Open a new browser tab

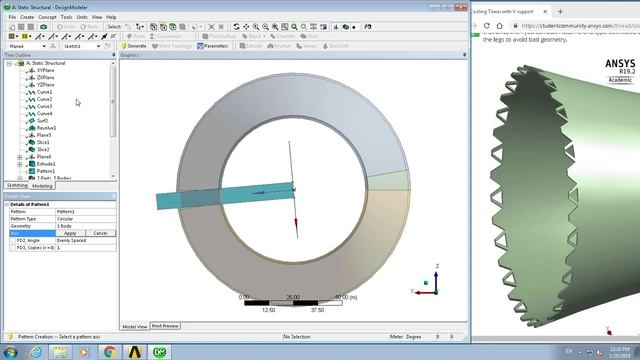click(x=560, y=11)
